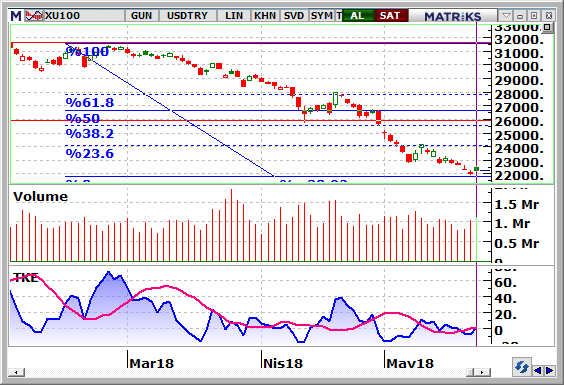Viewport: 564px width, 385px height.
Task: Click the TKE indicator label
Action: tap(25, 278)
